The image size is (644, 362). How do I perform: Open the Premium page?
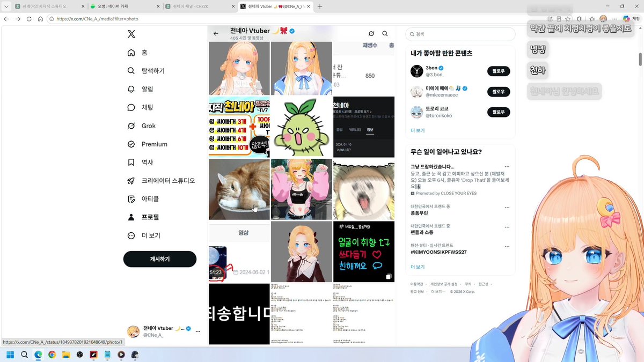147,144
